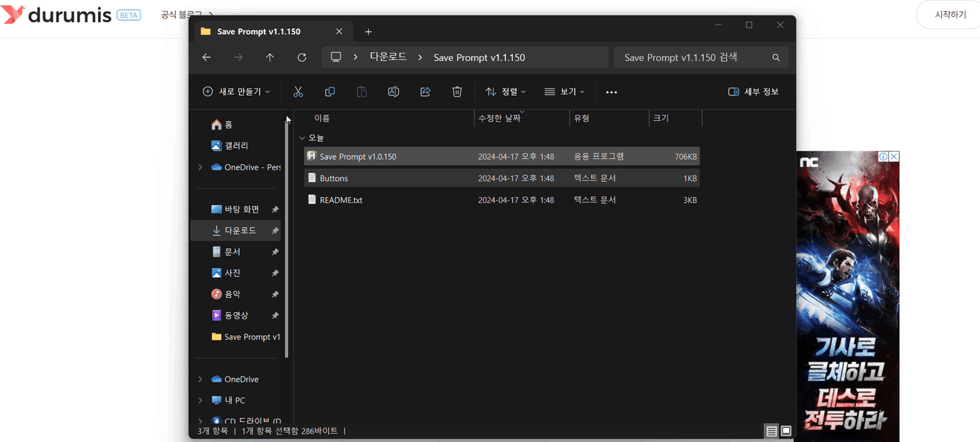The image size is (980, 442).
Task: Click the PC icon in the address bar
Action: (x=336, y=57)
